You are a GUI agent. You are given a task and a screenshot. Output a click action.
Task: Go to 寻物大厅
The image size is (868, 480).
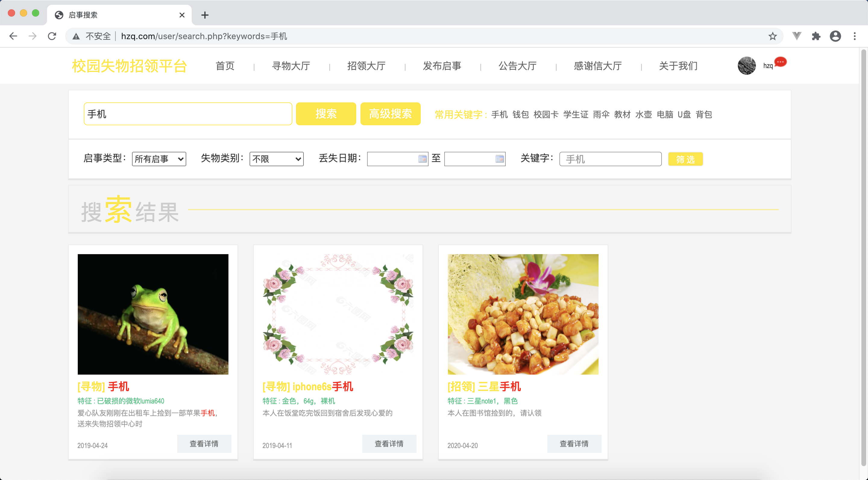tap(291, 66)
